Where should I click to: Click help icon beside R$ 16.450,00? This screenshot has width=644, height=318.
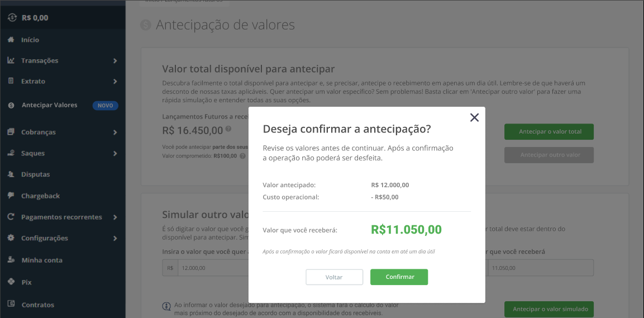[x=228, y=129]
